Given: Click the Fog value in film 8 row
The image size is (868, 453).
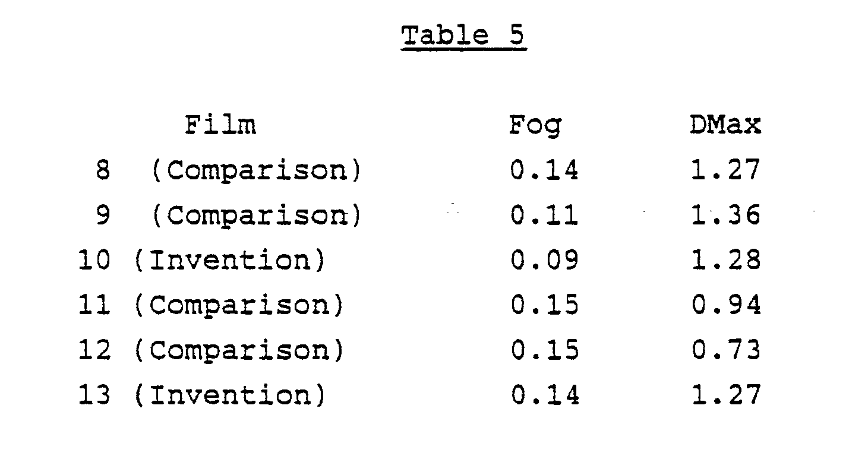Looking at the screenshot, I should coord(544,171).
